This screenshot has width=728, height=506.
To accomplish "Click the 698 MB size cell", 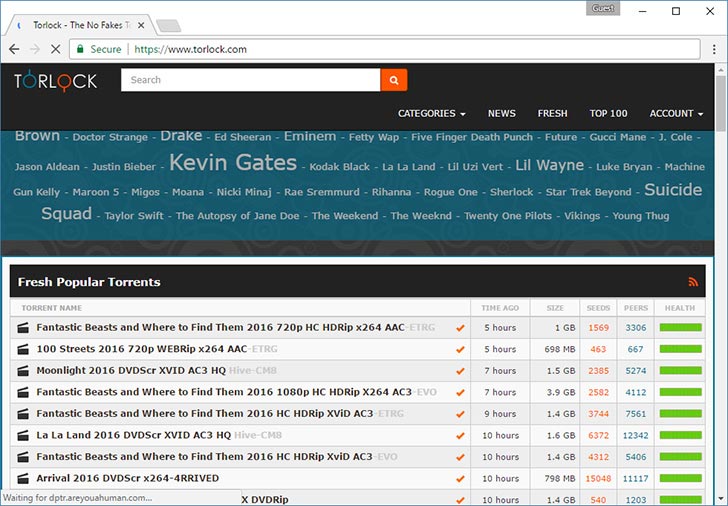I will click(560, 349).
